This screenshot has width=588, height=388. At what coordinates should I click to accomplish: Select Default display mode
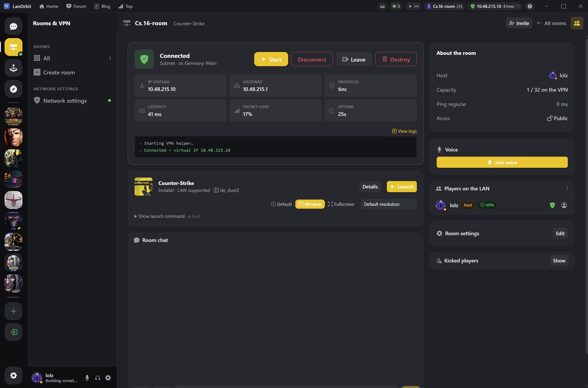pyautogui.click(x=281, y=204)
